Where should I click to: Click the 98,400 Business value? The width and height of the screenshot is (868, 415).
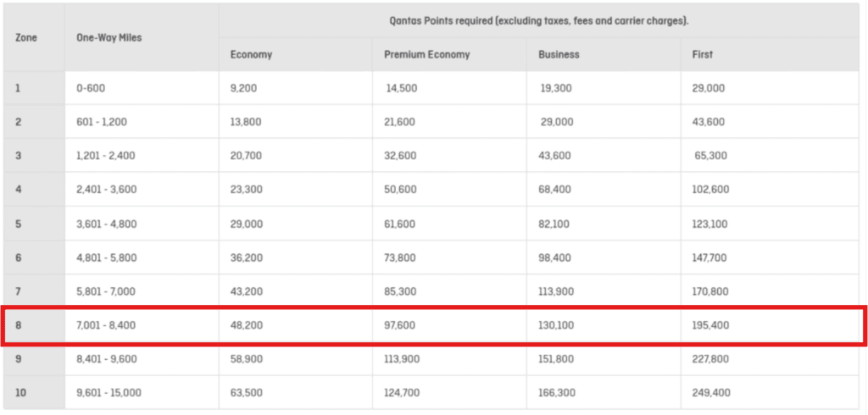point(554,257)
